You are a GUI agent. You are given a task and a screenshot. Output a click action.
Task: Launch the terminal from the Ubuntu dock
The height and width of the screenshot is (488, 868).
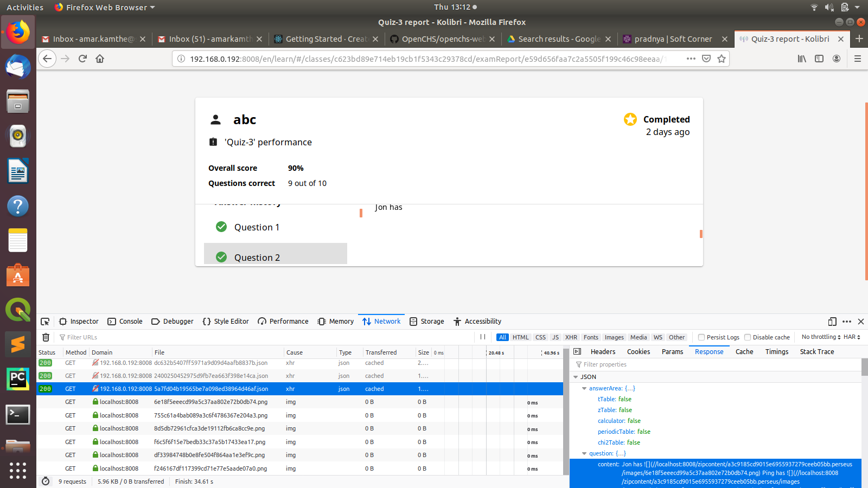[18, 415]
